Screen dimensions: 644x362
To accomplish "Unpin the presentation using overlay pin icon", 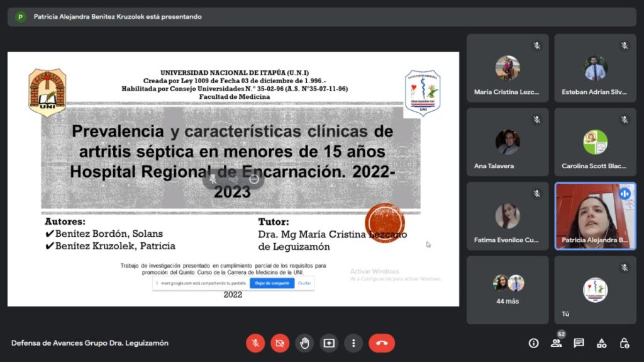I will coord(213,179).
